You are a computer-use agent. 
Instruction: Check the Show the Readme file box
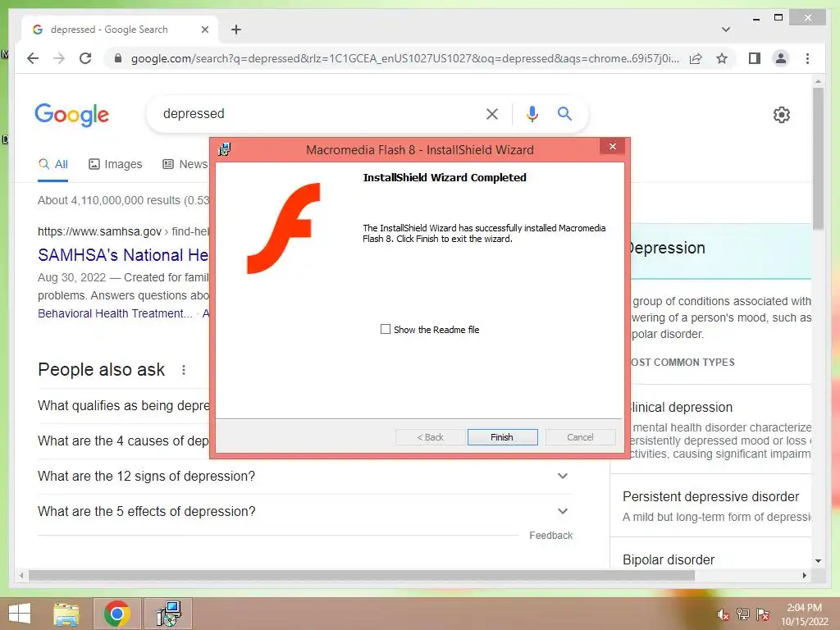(386, 330)
